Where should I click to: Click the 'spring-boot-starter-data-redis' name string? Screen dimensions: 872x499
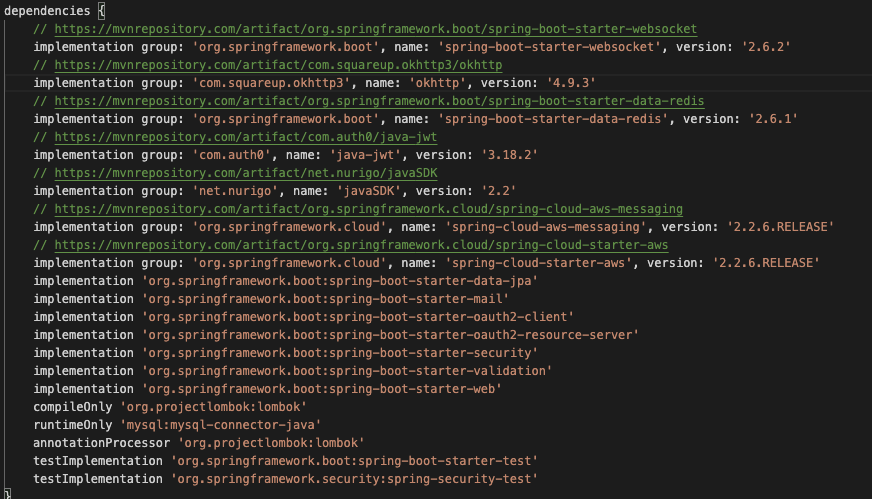coord(553,119)
